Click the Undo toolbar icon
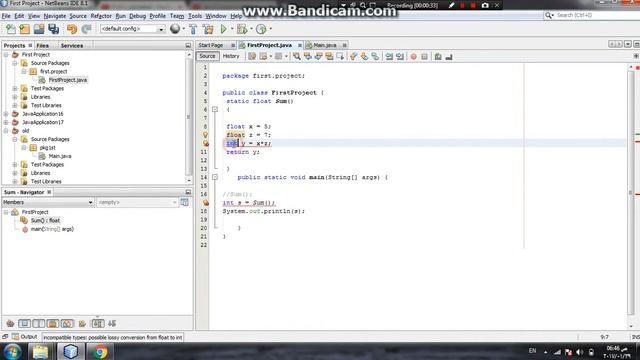The height and width of the screenshot is (360, 640). click(x=72, y=29)
